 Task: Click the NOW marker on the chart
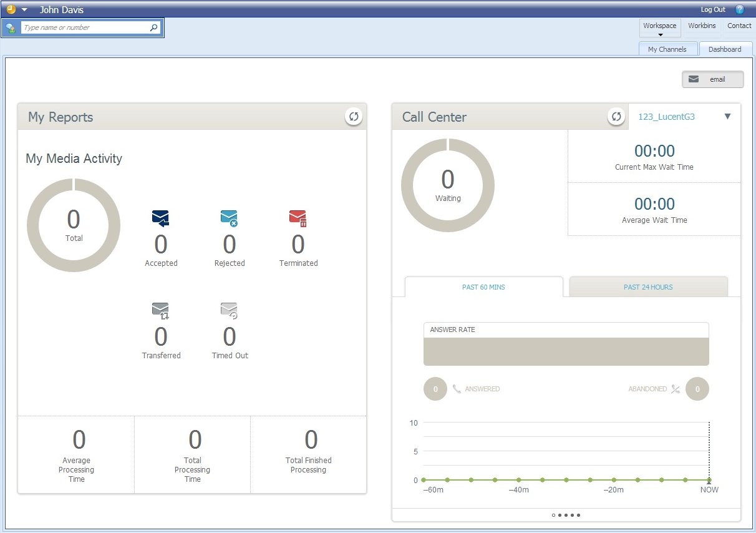coord(709,481)
